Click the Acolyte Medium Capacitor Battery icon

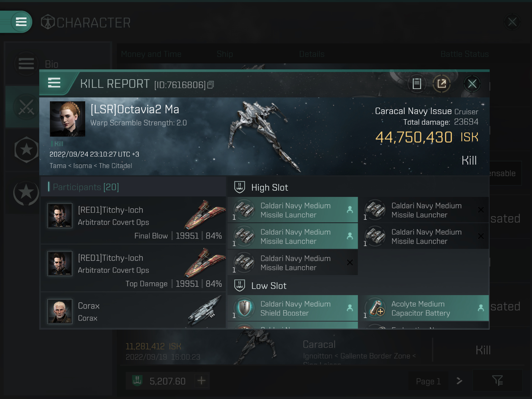click(x=375, y=308)
